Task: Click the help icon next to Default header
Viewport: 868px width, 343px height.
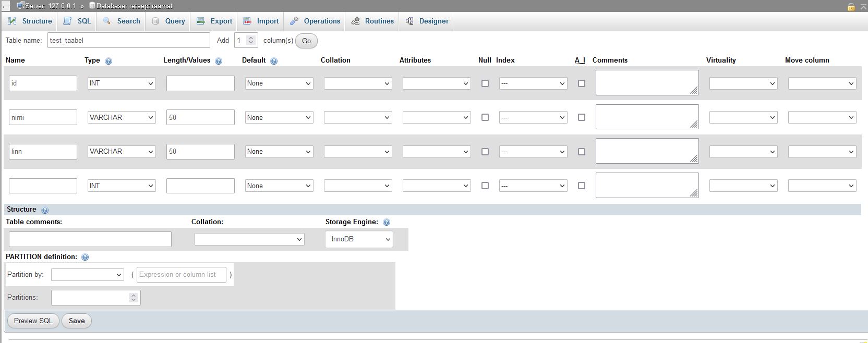Action: coord(274,61)
